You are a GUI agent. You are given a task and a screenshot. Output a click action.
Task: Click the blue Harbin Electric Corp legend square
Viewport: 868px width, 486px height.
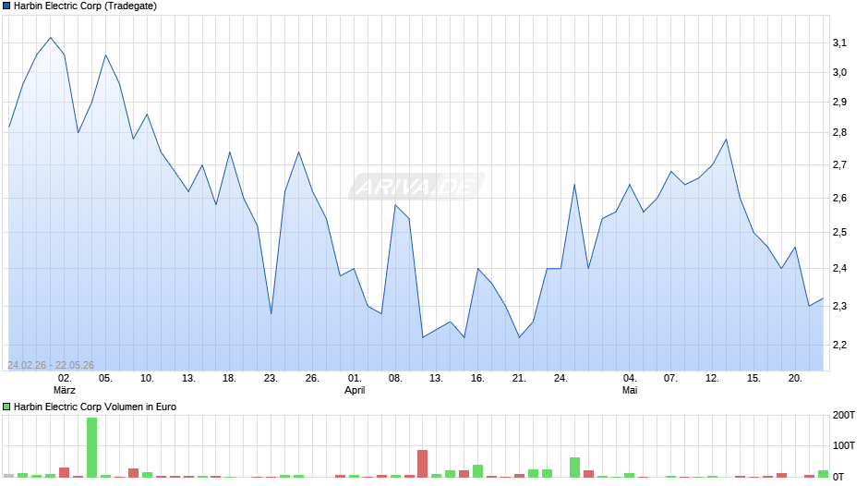(6, 6)
